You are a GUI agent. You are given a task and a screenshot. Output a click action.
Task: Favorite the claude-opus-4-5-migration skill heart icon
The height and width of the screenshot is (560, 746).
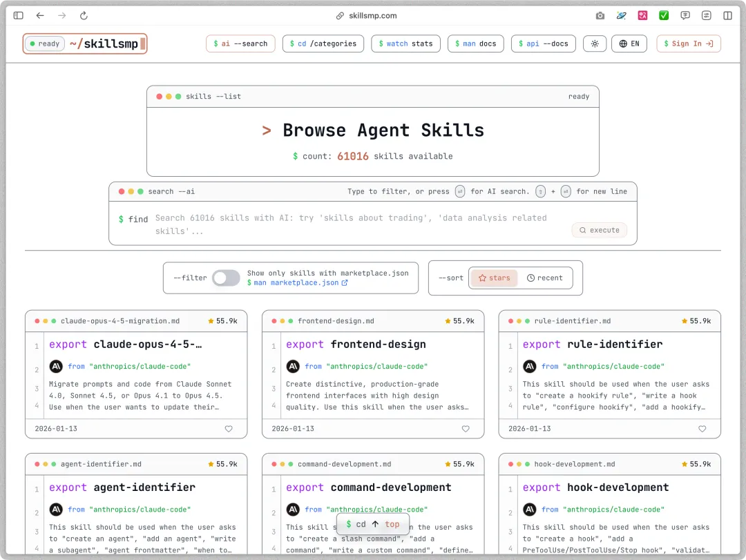click(x=229, y=429)
